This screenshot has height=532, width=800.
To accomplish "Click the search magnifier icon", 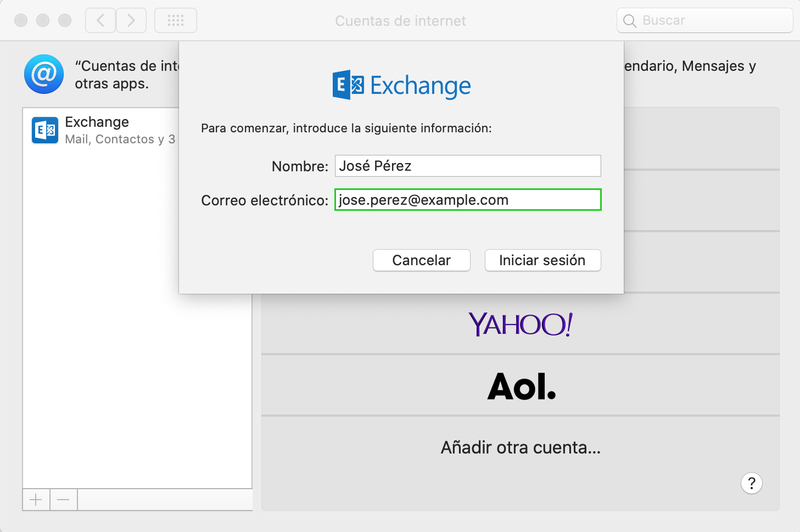I will tap(630, 21).
